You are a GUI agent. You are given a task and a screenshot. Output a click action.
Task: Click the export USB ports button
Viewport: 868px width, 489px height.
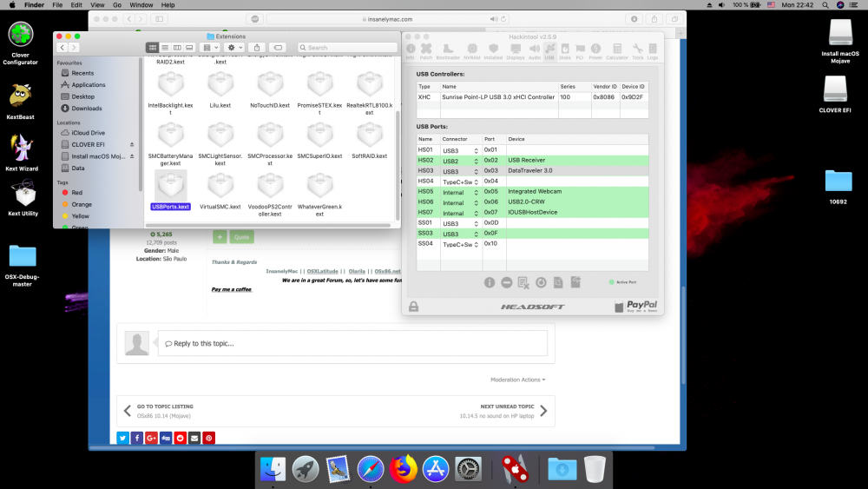tap(575, 282)
